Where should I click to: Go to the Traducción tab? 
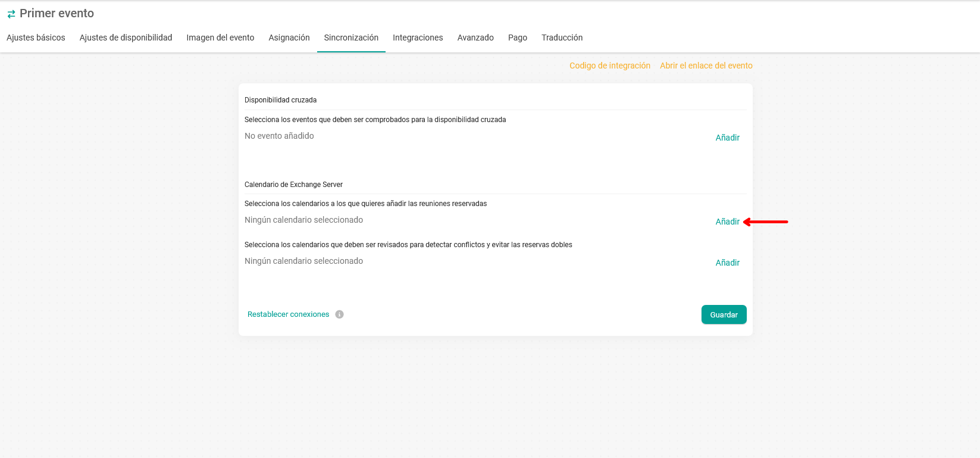[x=562, y=38]
